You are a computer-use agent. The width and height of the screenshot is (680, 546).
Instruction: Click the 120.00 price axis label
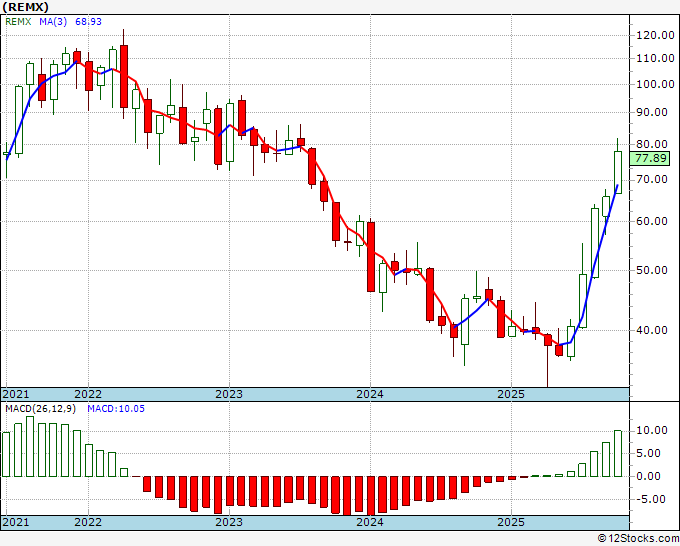click(x=655, y=36)
